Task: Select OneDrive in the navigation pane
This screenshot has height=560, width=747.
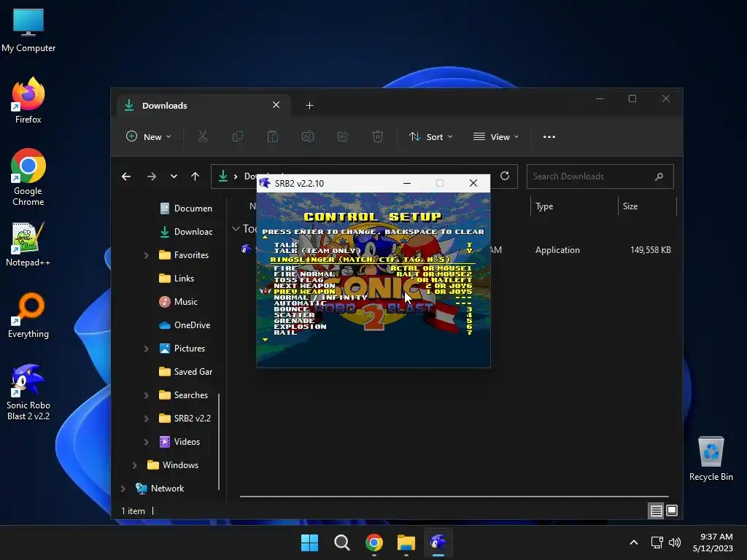Action: point(185,325)
